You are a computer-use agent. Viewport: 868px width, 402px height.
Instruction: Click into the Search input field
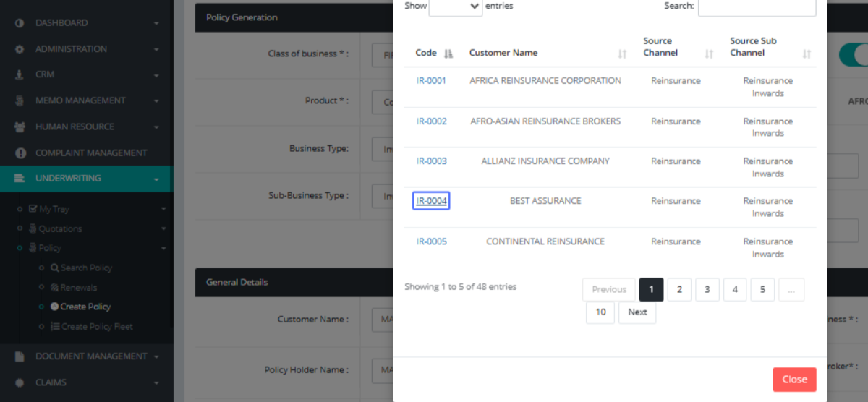point(757,7)
